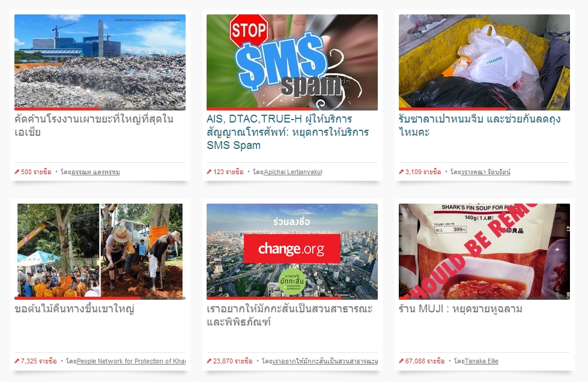The height and width of the screenshot is (382, 588).
Task: Click the red progress bar under landfill image
Action: [58, 109]
